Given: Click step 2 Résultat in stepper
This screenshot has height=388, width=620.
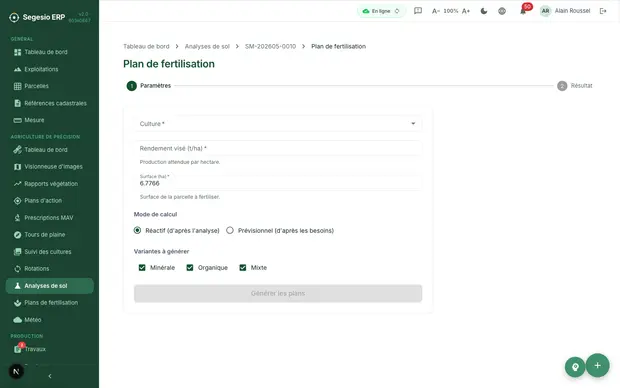Looking at the screenshot, I should click(575, 86).
